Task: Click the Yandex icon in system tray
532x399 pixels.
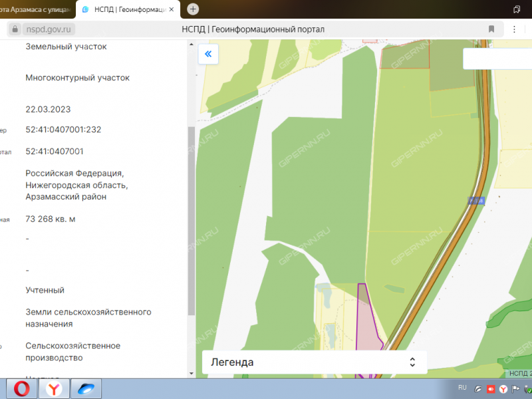Action: point(503,388)
